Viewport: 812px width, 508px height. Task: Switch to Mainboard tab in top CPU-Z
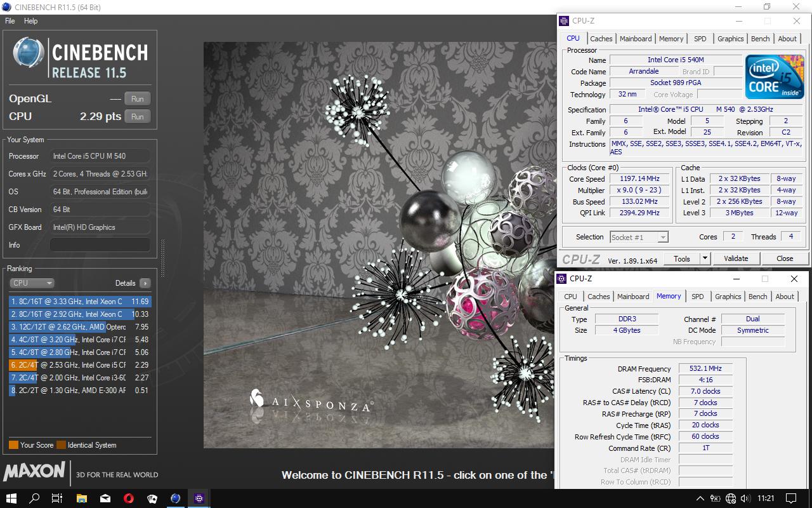coord(636,39)
